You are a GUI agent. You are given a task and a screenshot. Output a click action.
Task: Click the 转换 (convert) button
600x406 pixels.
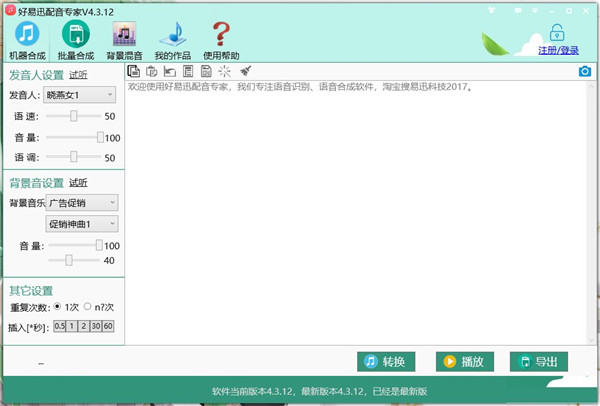386,361
